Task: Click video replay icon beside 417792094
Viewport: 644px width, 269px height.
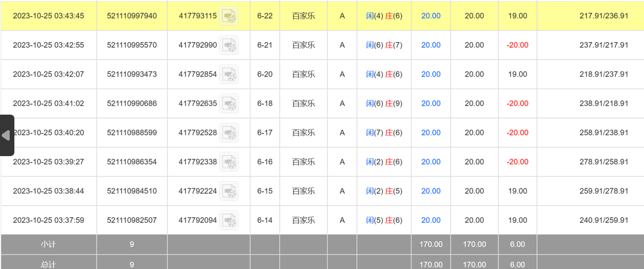Action: coord(229,220)
